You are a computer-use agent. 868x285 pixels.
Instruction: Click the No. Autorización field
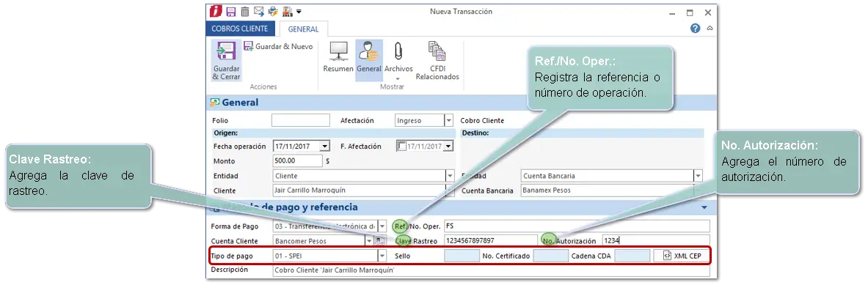click(x=656, y=241)
